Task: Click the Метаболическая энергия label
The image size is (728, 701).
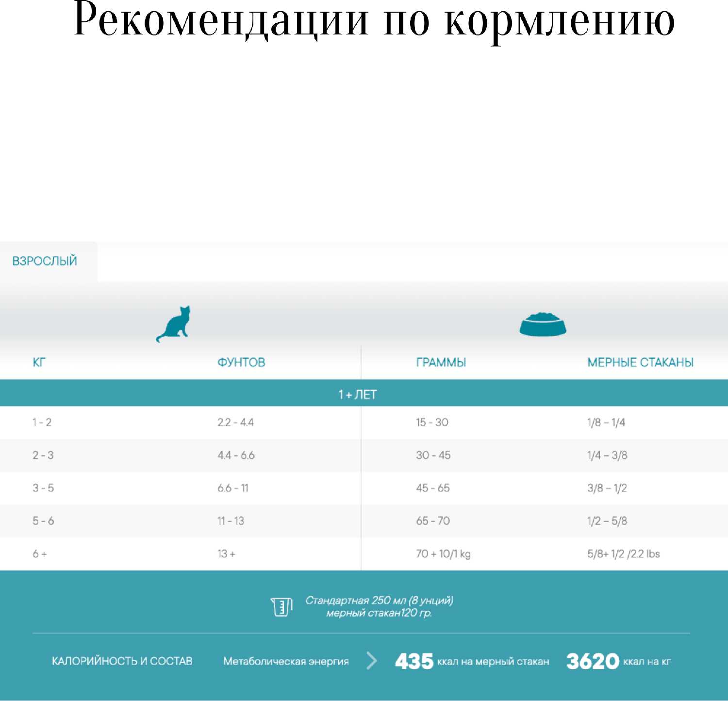Action: pos(286,661)
